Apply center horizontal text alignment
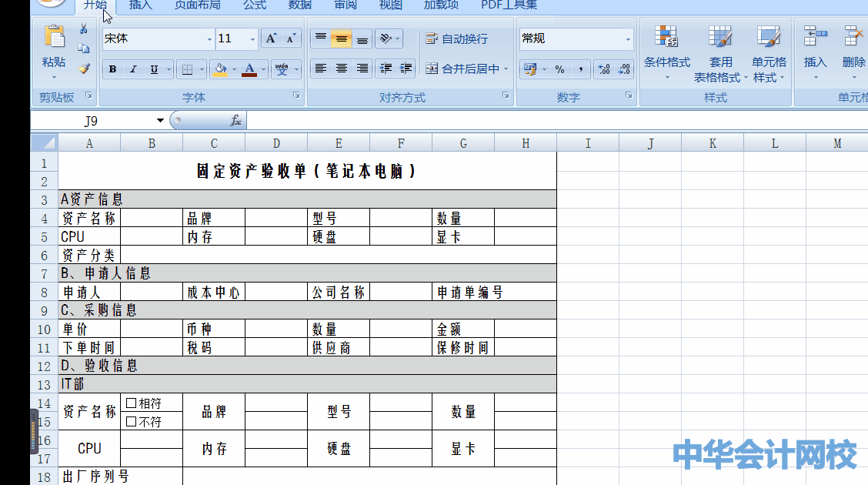The width and height of the screenshot is (868, 485). (x=342, y=69)
